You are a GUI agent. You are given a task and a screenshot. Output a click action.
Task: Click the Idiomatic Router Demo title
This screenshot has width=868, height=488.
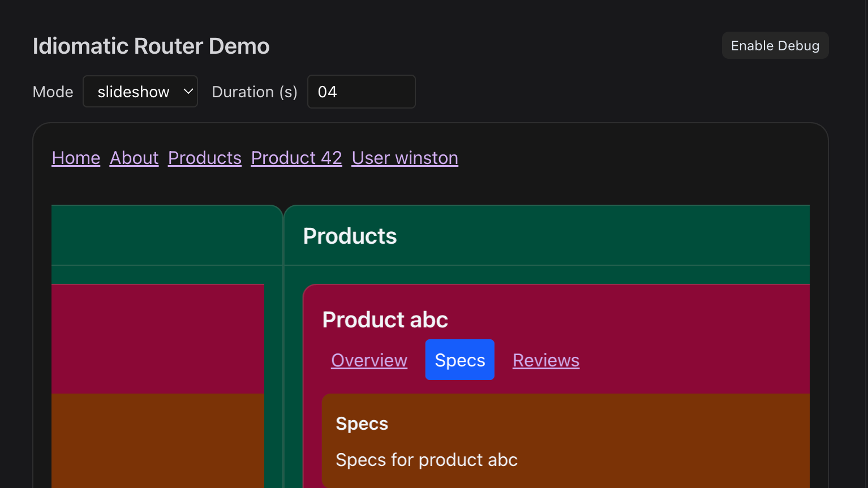pyautogui.click(x=151, y=46)
